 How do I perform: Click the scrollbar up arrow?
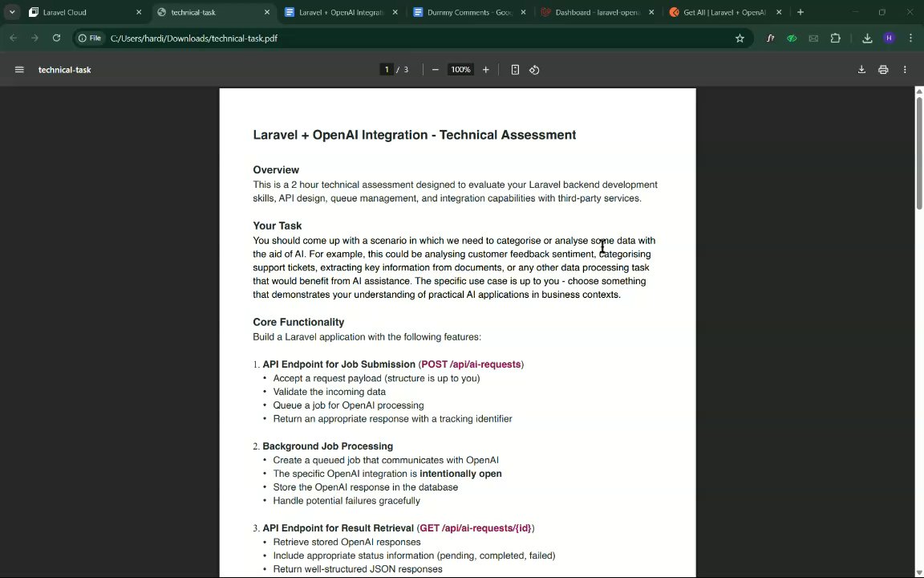pos(919,91)
